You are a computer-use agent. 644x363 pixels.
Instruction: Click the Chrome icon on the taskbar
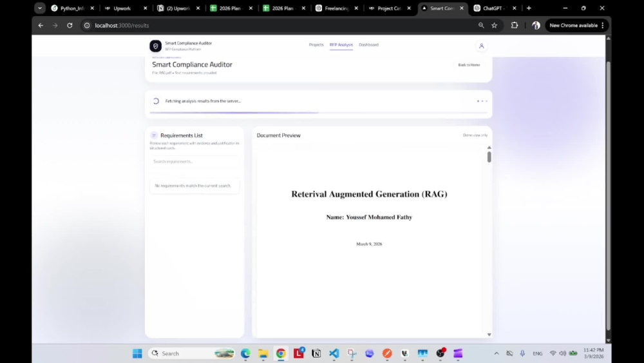point(281,353)
